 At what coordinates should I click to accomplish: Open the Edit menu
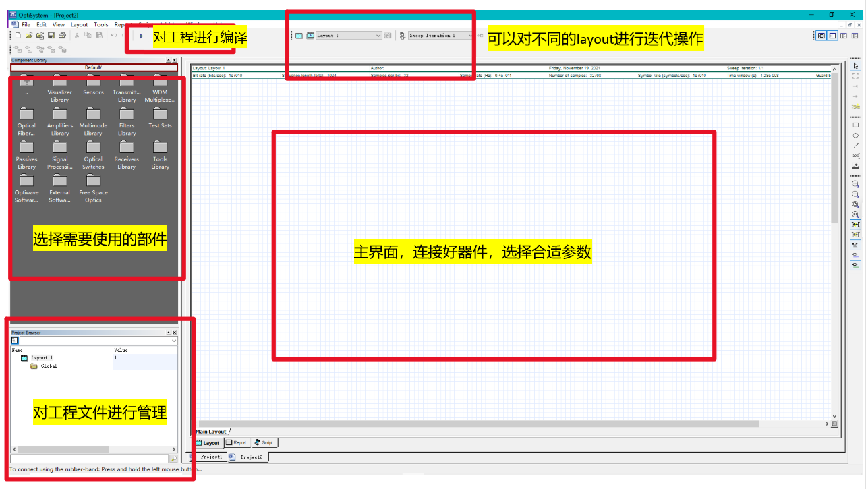pyautogui.click(x=42, y=24)
